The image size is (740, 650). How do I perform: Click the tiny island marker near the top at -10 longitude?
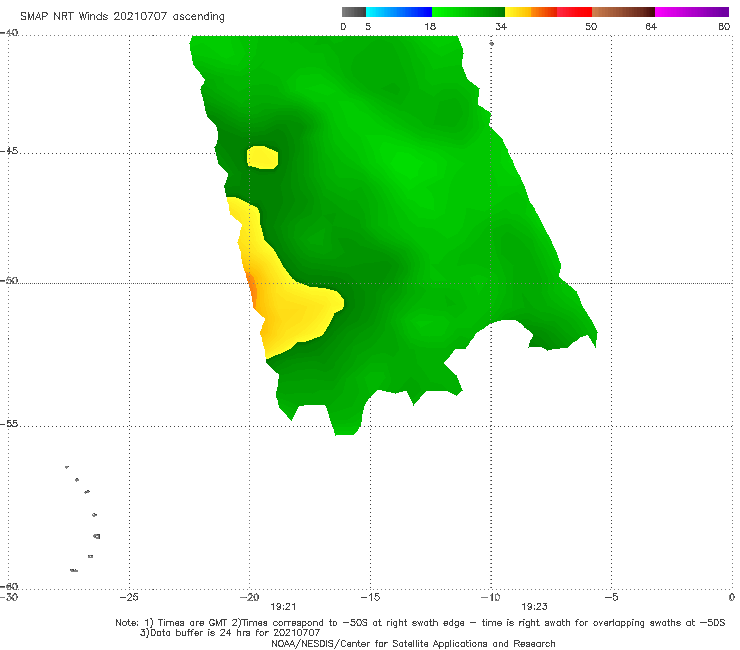pyautogui.click(x=491, y=43)
